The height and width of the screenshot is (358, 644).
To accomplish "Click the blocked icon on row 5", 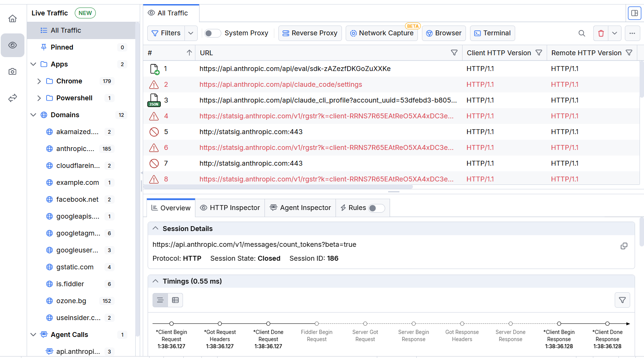I will point(154,132).
